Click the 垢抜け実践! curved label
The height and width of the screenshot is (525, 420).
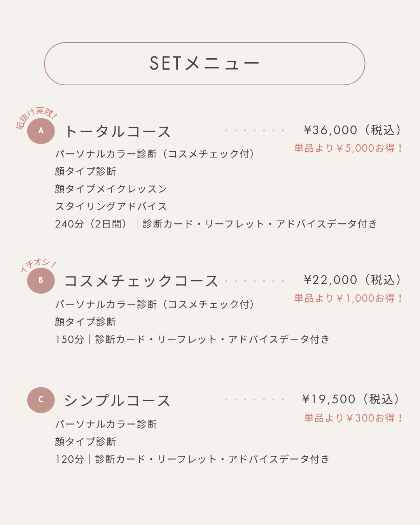coord(37,117)
